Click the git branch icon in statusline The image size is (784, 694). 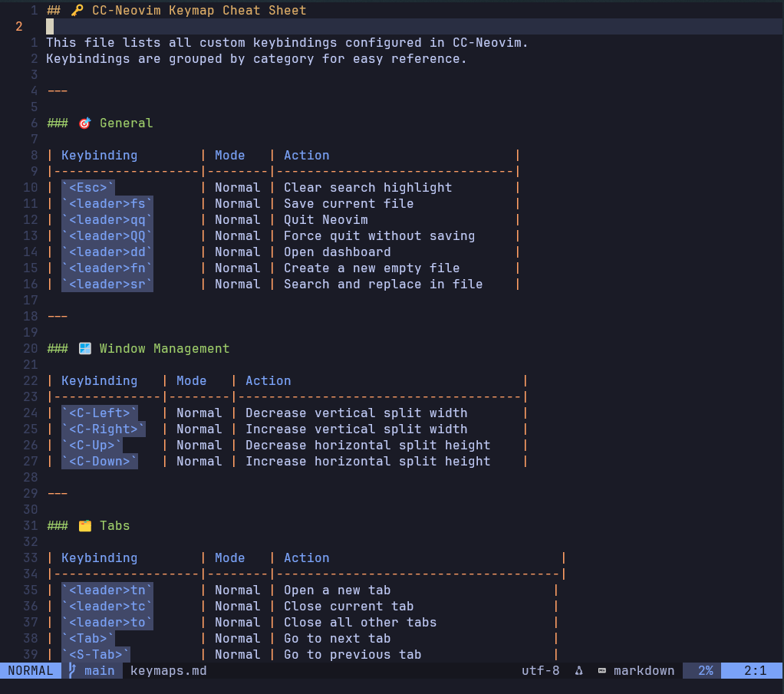pyautogui.click(x=71, y=670)
